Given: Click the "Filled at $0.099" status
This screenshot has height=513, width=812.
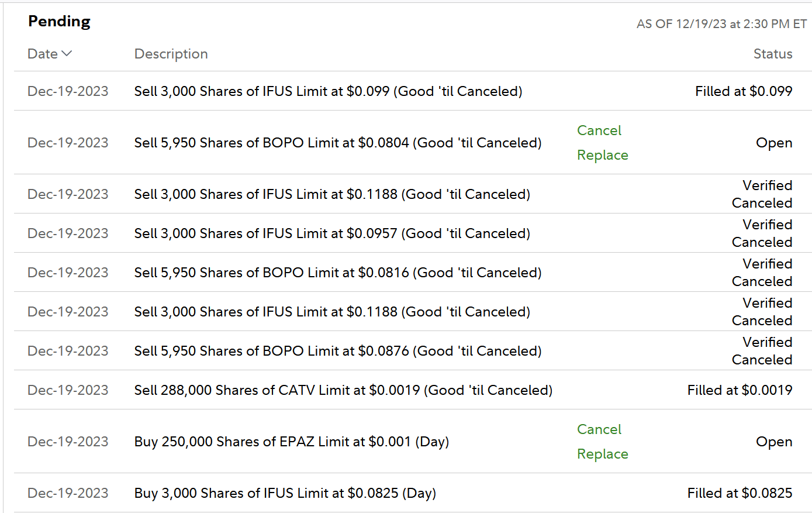Looking at the screenshot, I should (x=743, y=91).
